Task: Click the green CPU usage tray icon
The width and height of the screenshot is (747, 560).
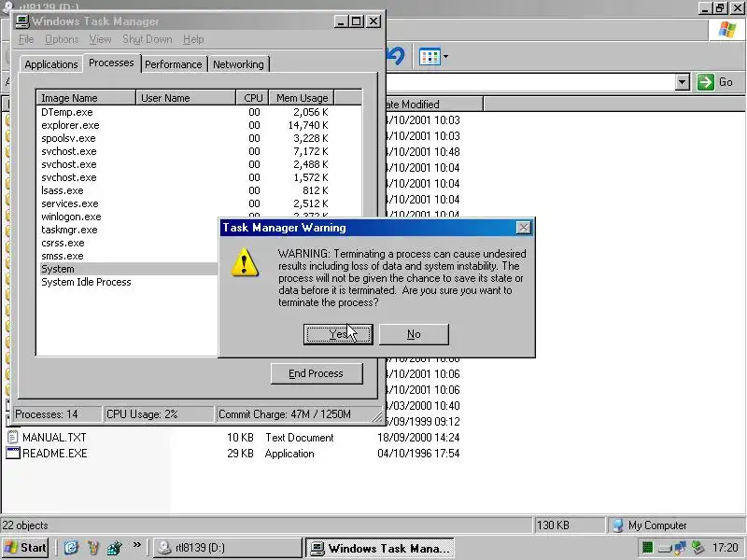Action: [647, 548]
